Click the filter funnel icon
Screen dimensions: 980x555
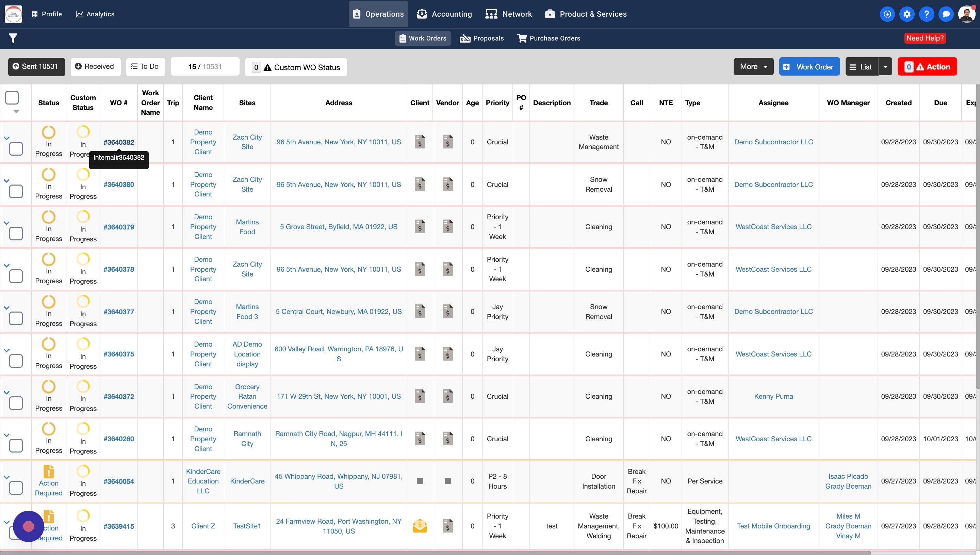[x=13, y=38]
